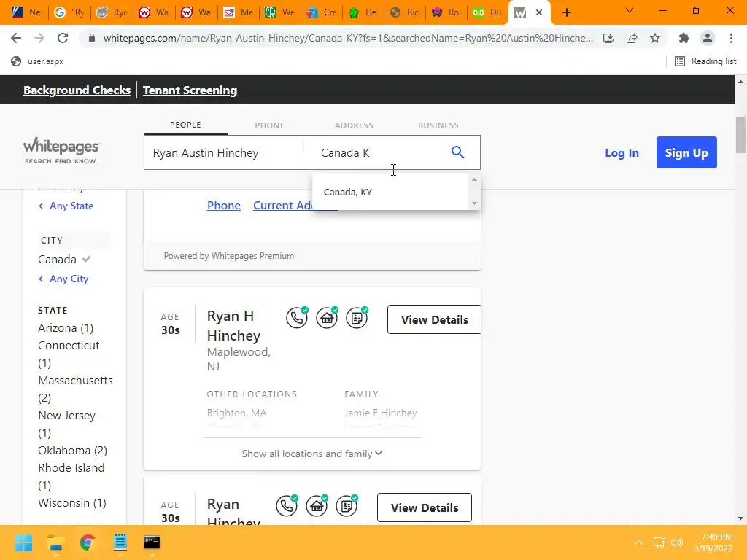The image size is (747, 560).
Task: Filter by Oklahoma (2) state
Action: pyautogui.click(x=72, y=450)
